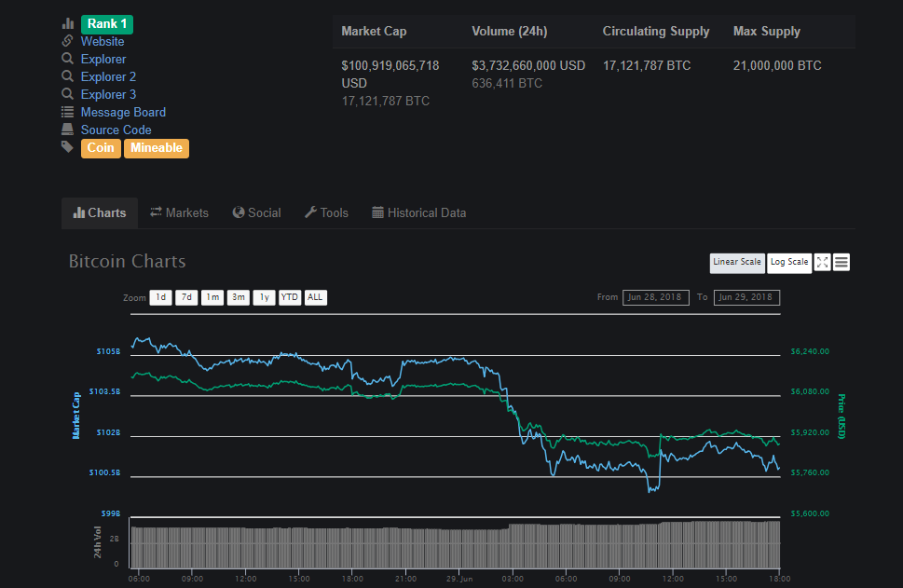Click the Mineable tag
903x588 pixels.
click(x=156, y=148)
